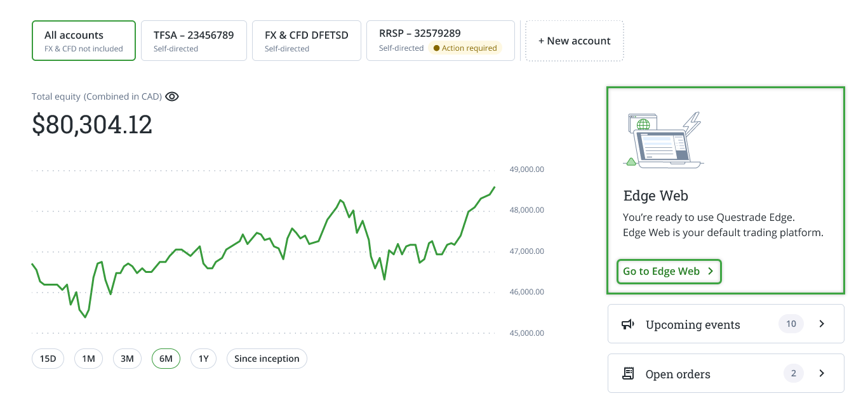The height and width of the screenshot is (410, 868).
Task: Select the FX & CFD DFETSD account tab
Action: 307,41
